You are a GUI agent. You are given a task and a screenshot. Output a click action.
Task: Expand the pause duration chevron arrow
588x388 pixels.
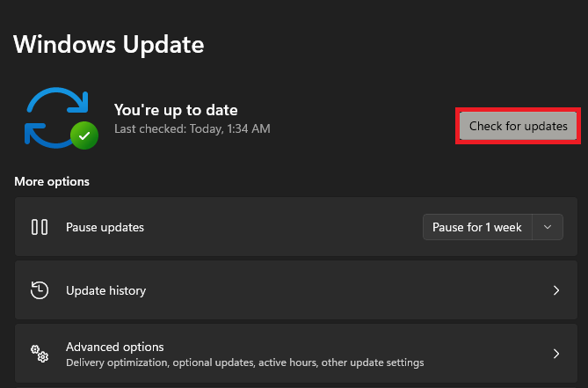pyautogui.click(x=548, y=227)
